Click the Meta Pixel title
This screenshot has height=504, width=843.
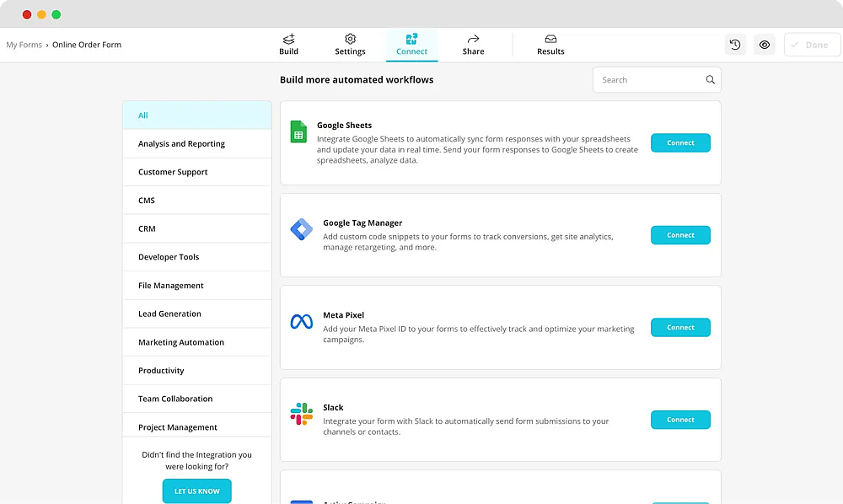pyautogui.click(x=344, y=315)
